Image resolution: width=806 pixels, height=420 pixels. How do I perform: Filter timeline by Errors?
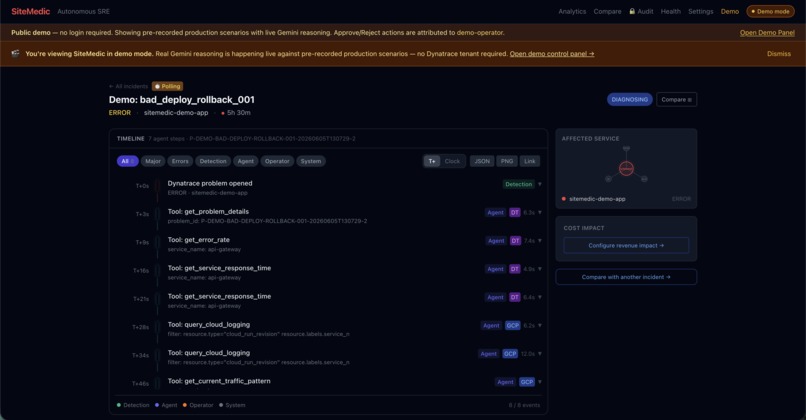click(x=180, y=161)
